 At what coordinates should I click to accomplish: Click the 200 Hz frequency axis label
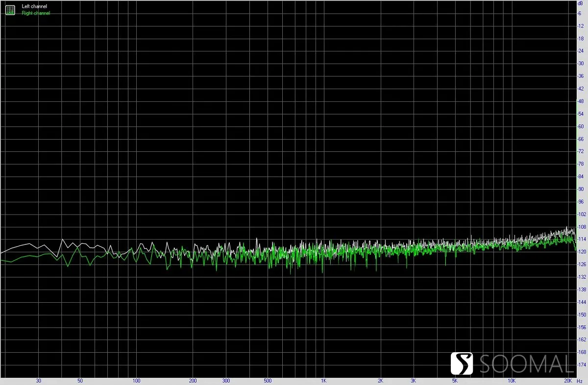pyautogui.click(x=193, y=381)
